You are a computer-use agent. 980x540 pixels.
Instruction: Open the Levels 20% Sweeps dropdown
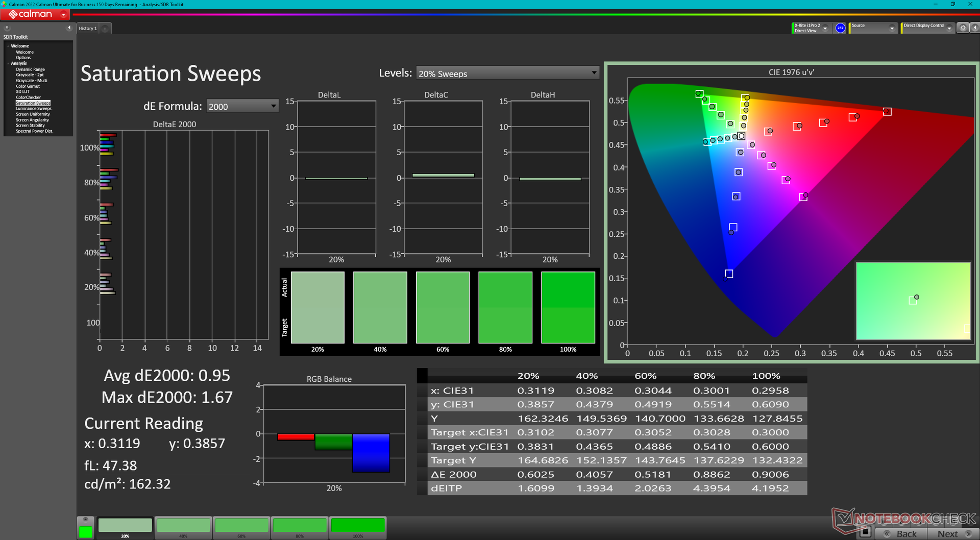pos(507,73)
